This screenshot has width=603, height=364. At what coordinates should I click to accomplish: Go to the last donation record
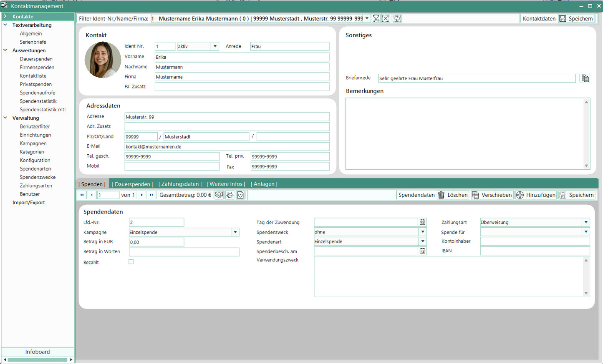(x=151, y=195)
